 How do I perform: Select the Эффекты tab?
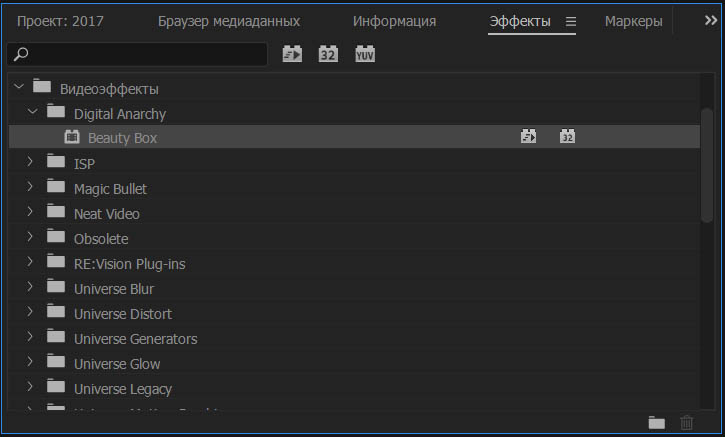coord(520,21)
